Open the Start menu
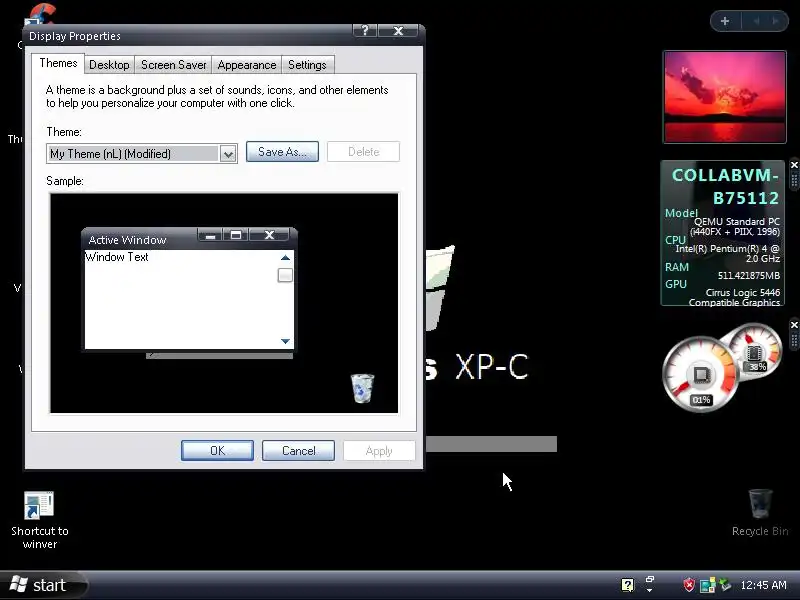The image size is (800, 600). pos(43,585)
